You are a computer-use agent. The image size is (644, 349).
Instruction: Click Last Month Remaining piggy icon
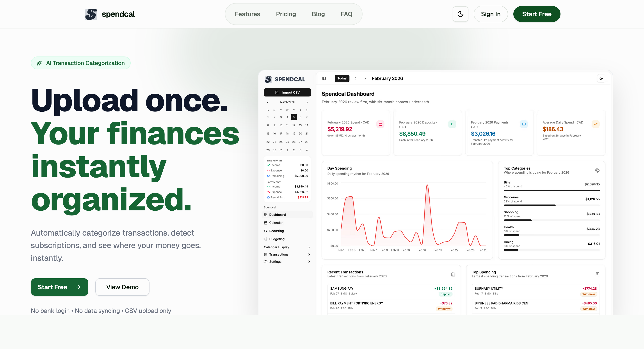(x=268, y=197)
